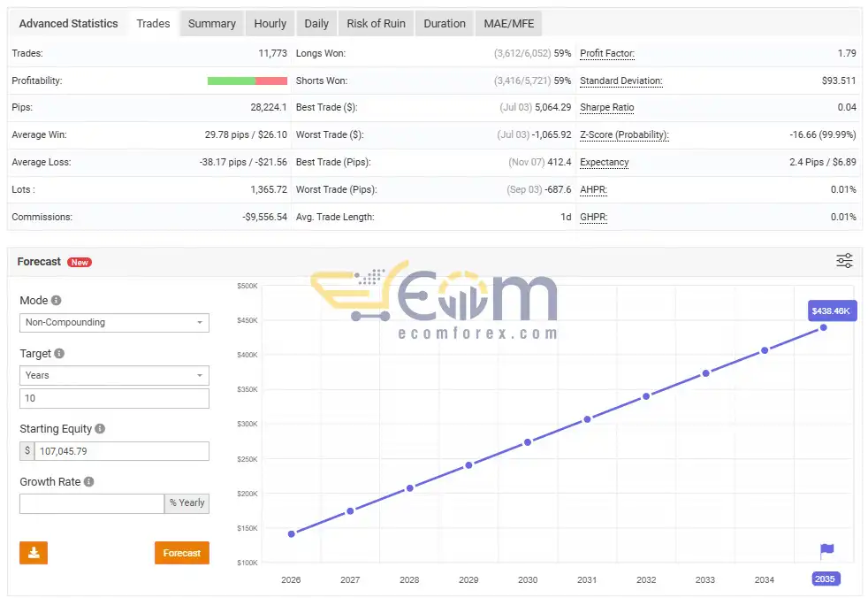This screenshot has height=598, width=868.
Task: Click the blue flag marker icon
Action: [x=826, y=550]
